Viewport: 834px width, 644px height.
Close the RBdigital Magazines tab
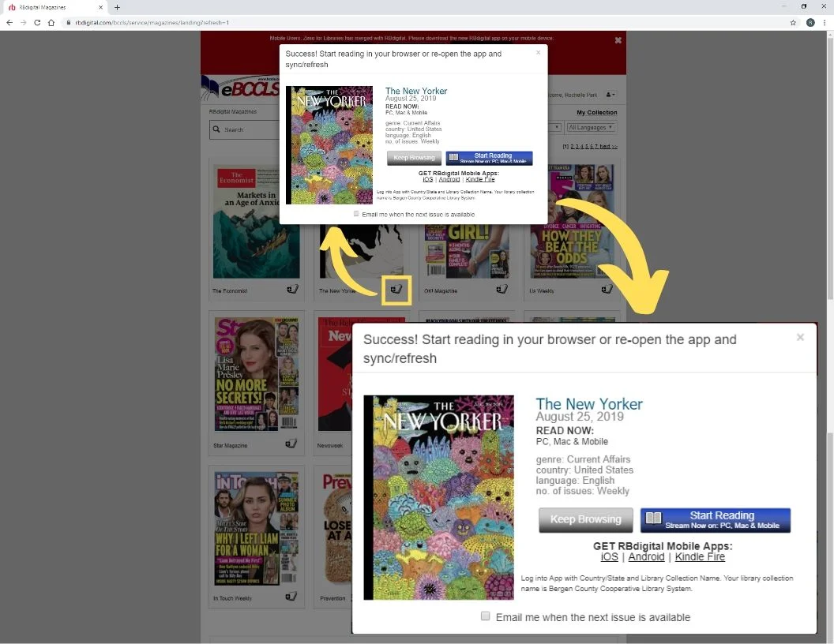100,7
